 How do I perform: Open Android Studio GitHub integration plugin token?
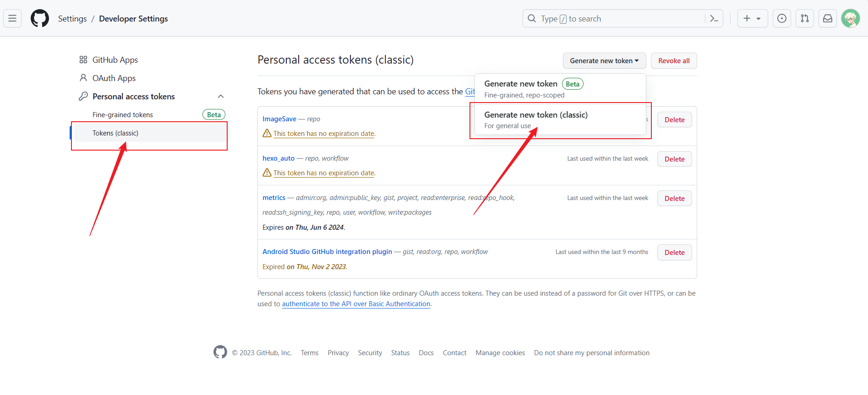coord(327,251)
